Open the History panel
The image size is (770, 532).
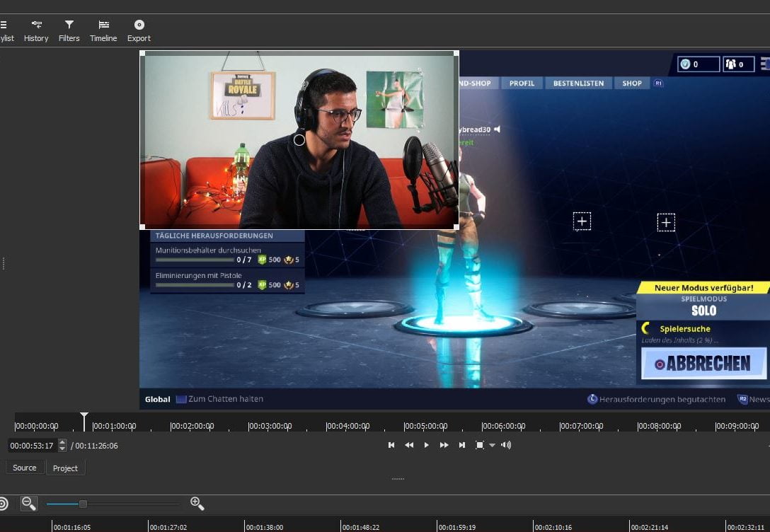(x=36, y=30)
